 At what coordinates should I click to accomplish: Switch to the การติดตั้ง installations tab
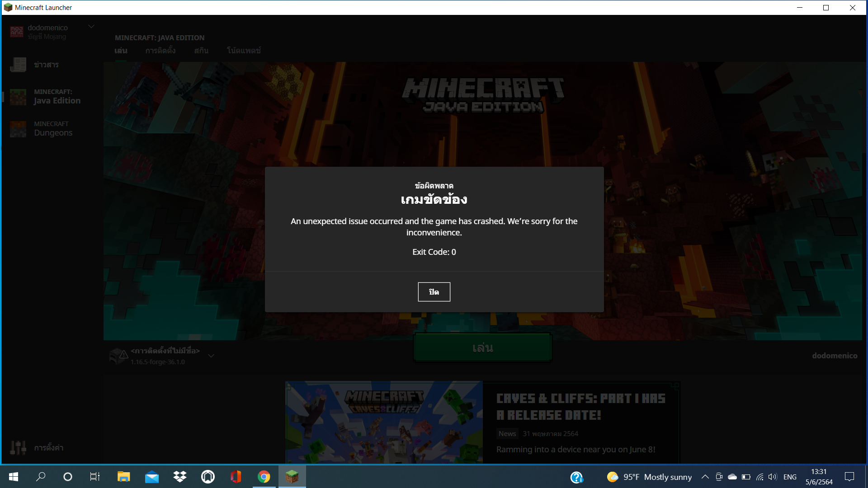160,51
